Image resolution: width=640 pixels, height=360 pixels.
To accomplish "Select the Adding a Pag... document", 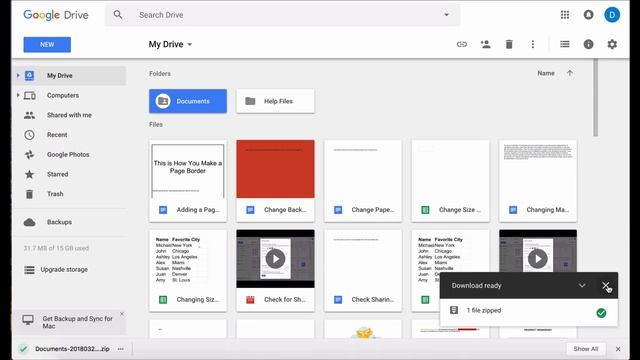I will coord(188,181).
